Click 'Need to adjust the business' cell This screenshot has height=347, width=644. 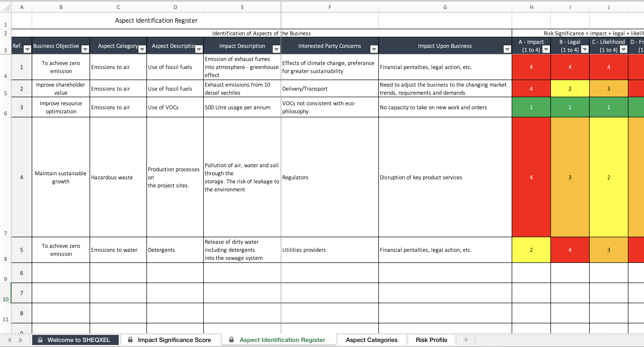[445, 89]
